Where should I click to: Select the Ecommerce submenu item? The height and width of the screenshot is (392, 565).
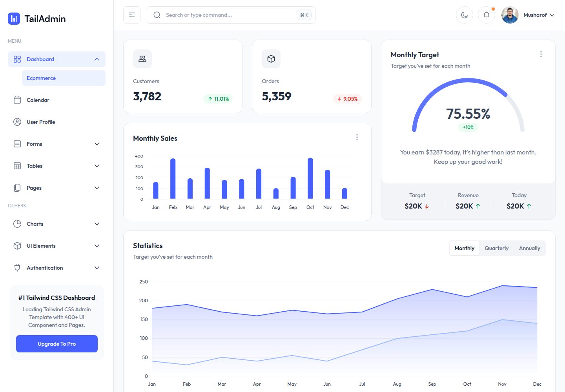pos(64,78)
